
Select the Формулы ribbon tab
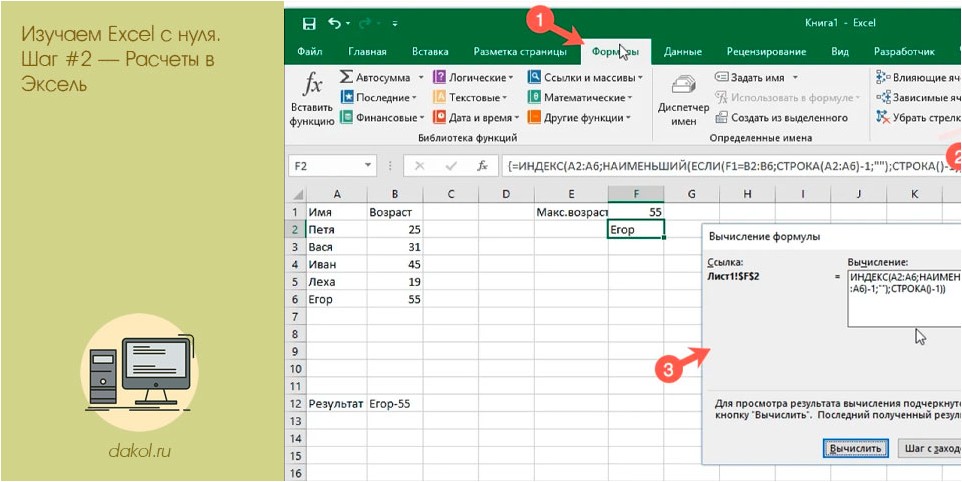tap(615, 52)
